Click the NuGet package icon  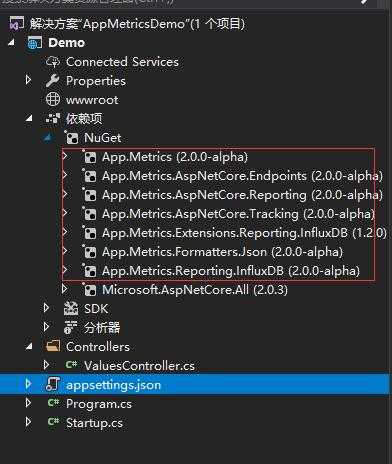[72, 138]
